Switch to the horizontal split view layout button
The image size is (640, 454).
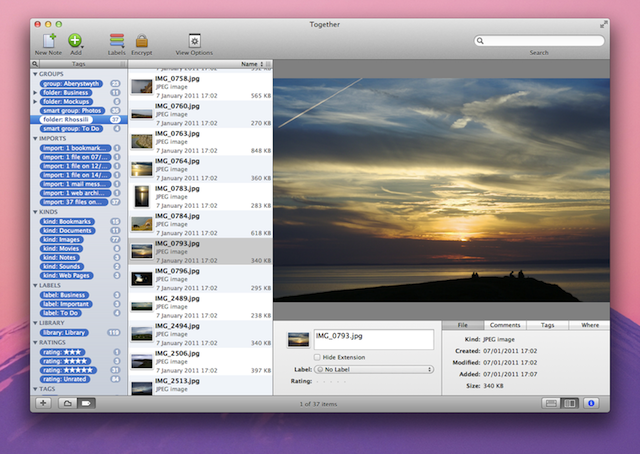click(x=551, y=403)
